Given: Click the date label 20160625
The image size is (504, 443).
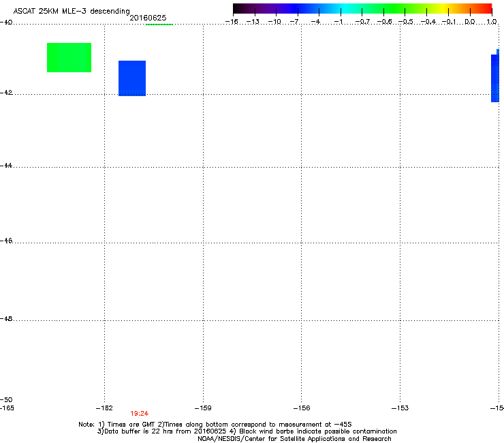Looking at the screenshot, I should coord(148,18).
